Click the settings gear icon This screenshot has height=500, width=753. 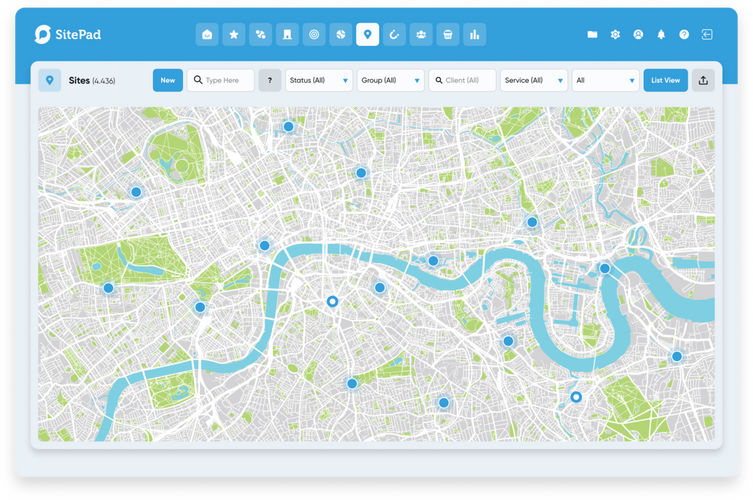click(x=615, y=34)
